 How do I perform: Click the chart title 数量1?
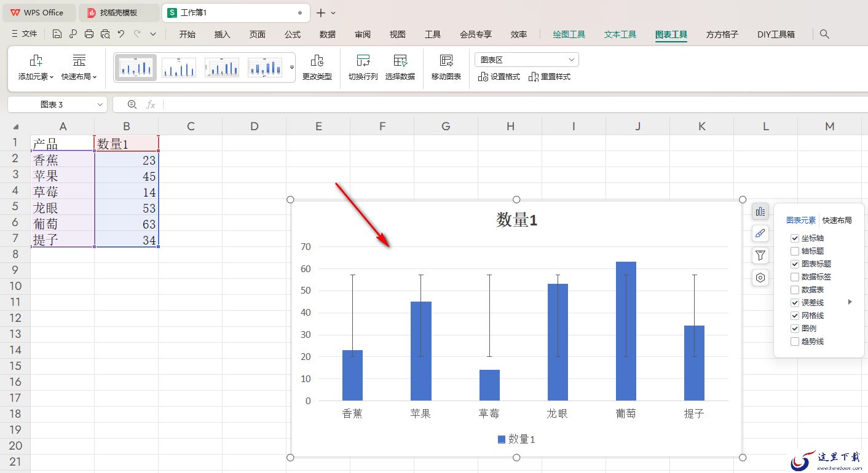(x=517, y=220)
